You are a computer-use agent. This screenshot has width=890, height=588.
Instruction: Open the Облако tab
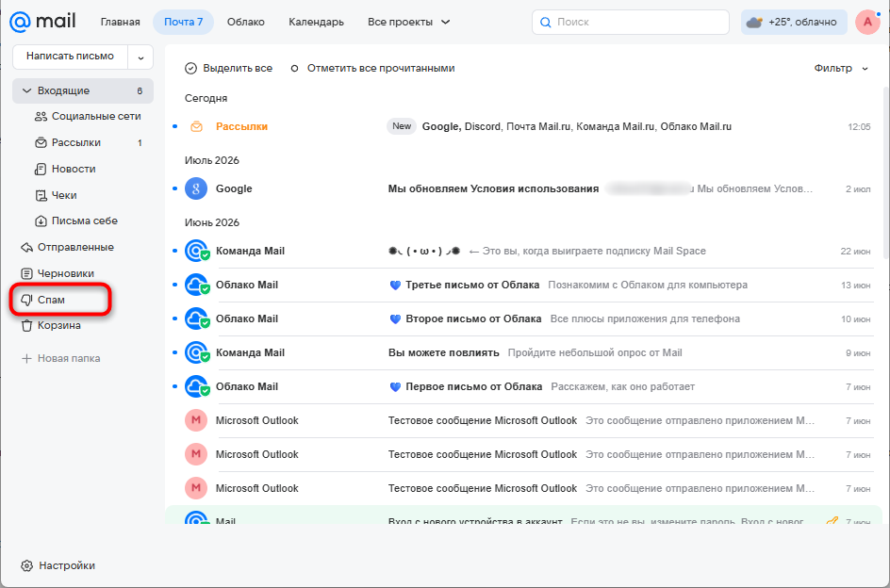(x=246, y=22)
